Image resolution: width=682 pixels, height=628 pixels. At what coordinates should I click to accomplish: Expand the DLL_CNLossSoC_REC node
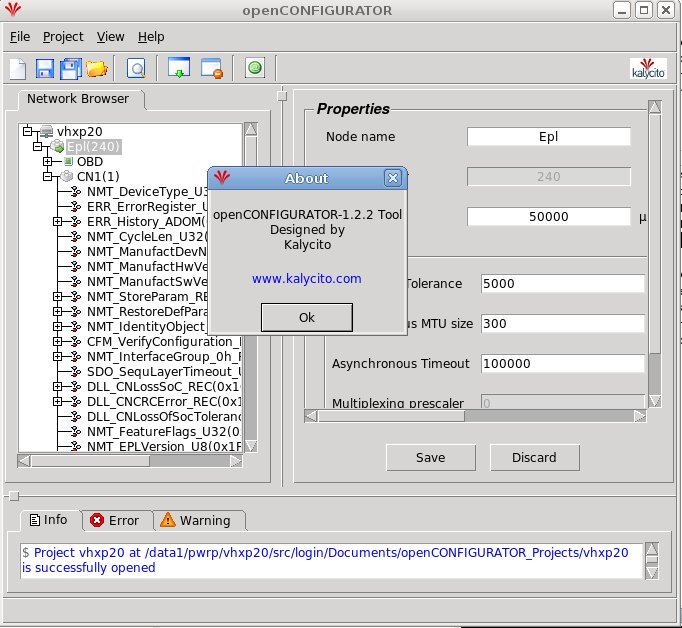pyautogui.click(x=57, y=386)
